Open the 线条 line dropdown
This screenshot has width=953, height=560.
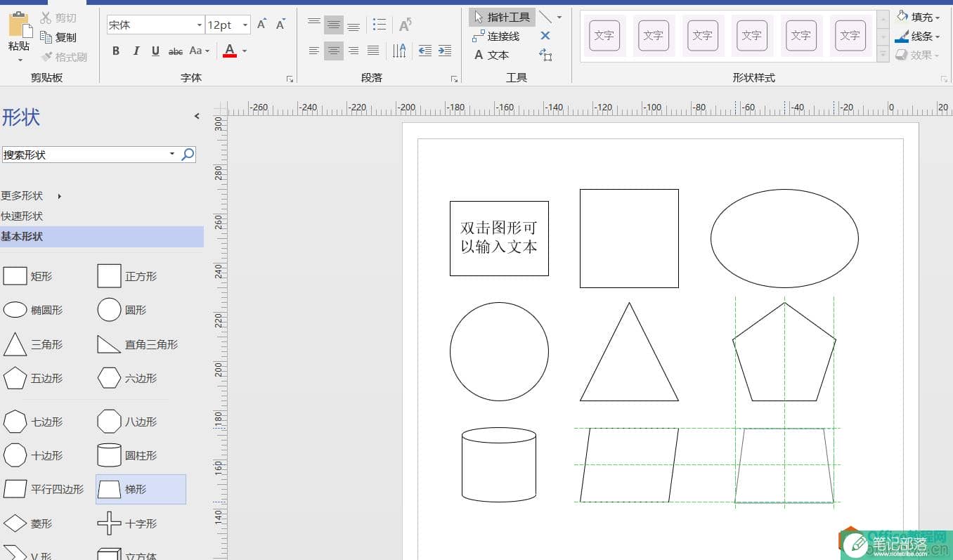pos(918,36)
